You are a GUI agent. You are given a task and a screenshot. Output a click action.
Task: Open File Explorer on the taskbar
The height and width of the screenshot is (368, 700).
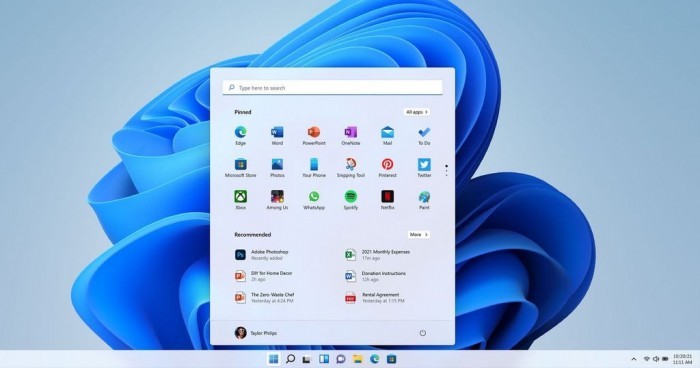coord(358,359)
